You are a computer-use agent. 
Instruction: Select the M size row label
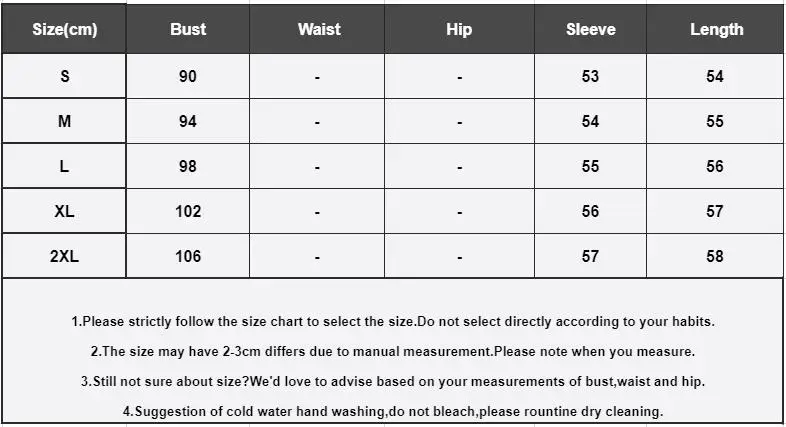(64, 121)
